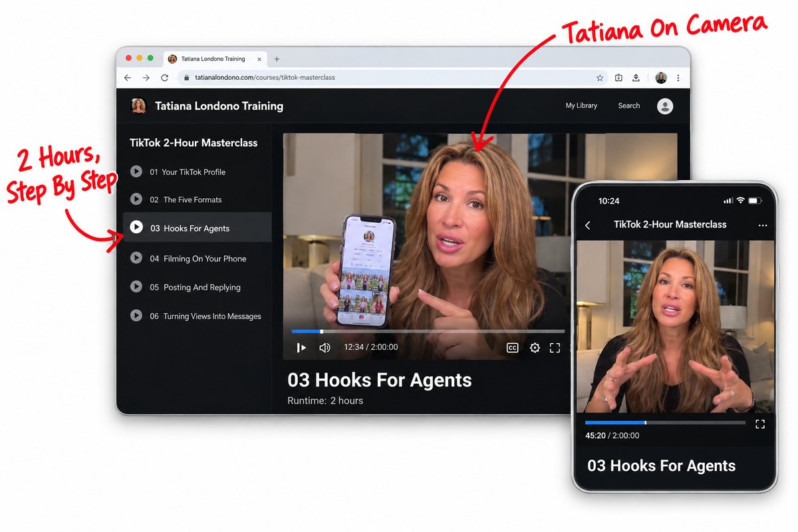Open the phone's three-dot more menu
The image size is (798, 532).
[x=763, y=225]
